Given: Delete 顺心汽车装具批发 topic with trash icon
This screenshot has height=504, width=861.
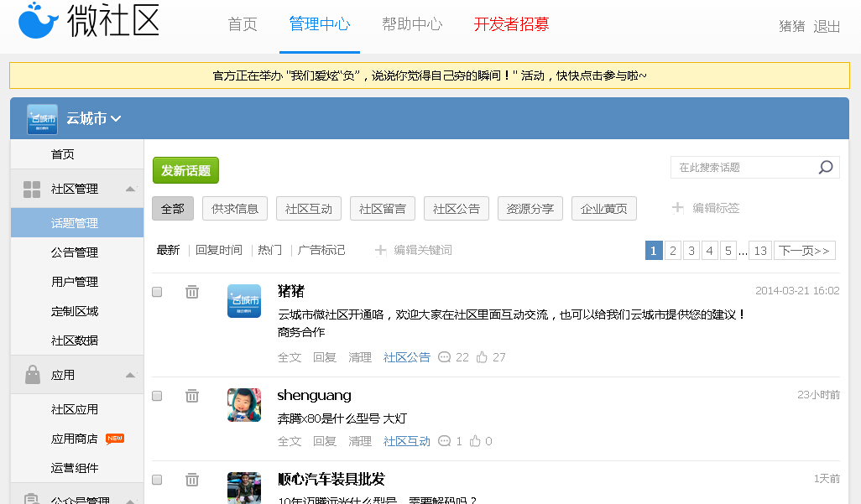Looking at the screenshot, I should pyautogui.click(x=191, y=480).
